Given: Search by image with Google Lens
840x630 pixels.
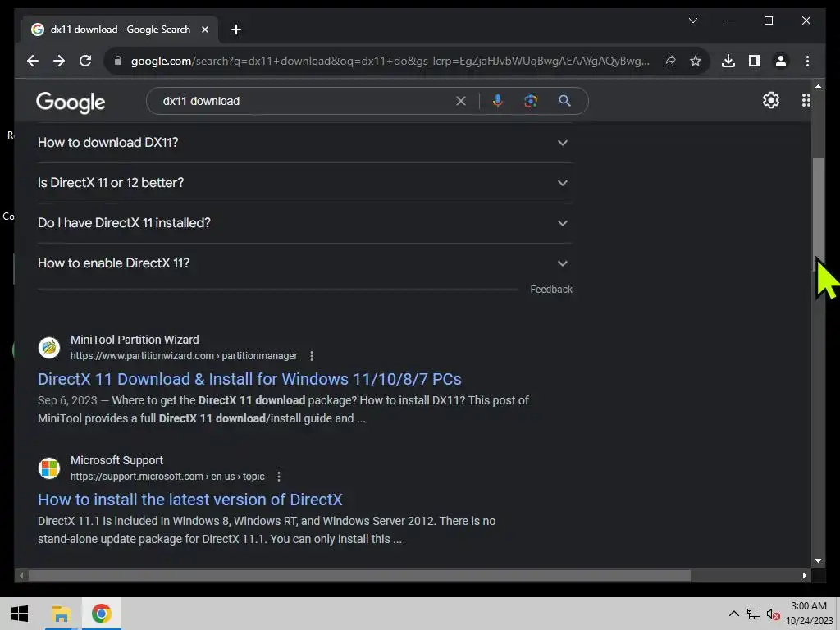Looking at the screenshot, I should point(531,101).
